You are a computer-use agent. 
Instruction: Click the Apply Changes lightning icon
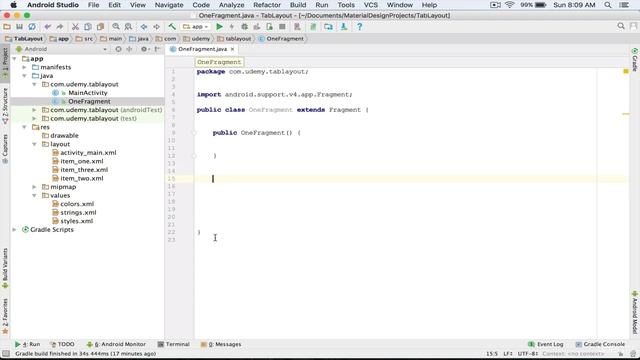pyautogui.click(x=231, y=27)
